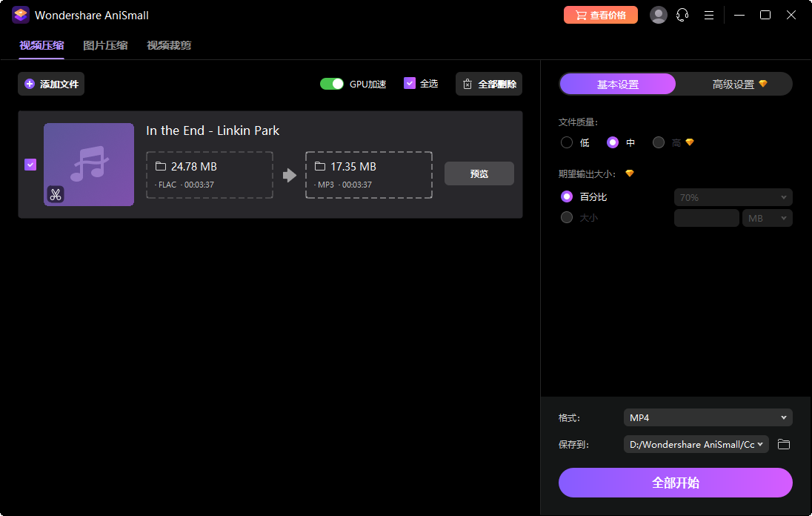Switch to 视频压缩 tab
This screenshot has width=812, height=516.
(x=41, y=45)
